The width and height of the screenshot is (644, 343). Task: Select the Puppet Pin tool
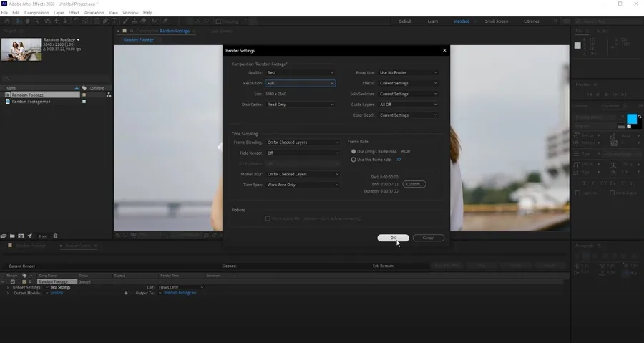point(165,21)
